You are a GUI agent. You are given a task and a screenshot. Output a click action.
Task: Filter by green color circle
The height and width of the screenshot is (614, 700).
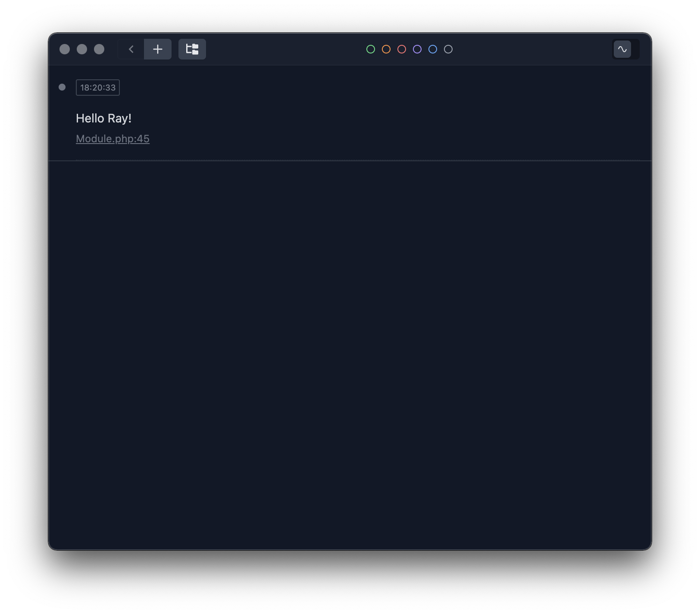click(371, 49)
